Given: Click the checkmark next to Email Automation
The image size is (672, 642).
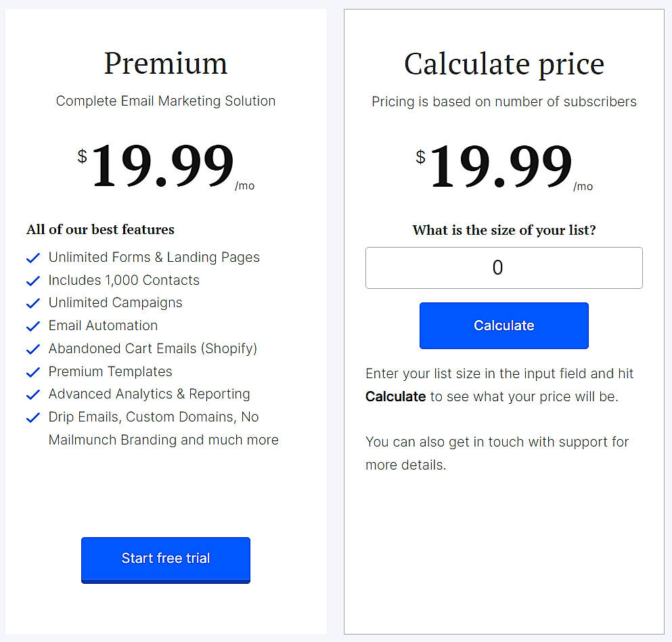Looking at the screenshot, I should pyautogui.click(x=32, y=326).
